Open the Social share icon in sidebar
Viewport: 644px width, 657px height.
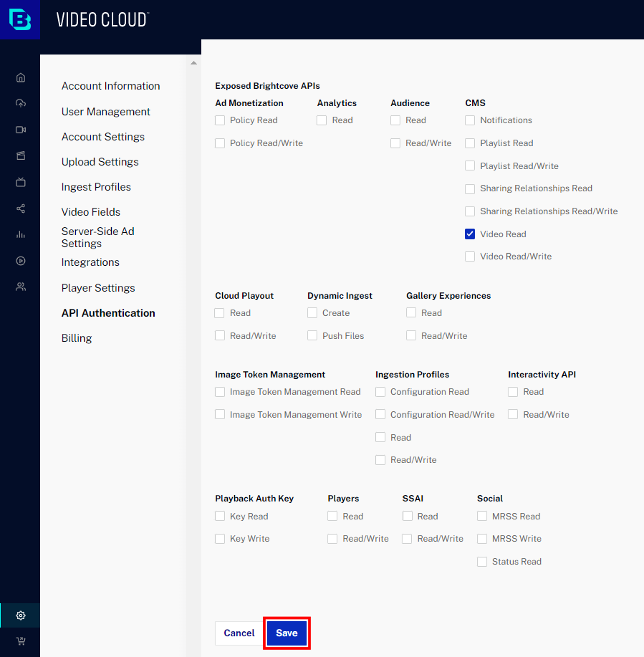click(x=21, y=208)
